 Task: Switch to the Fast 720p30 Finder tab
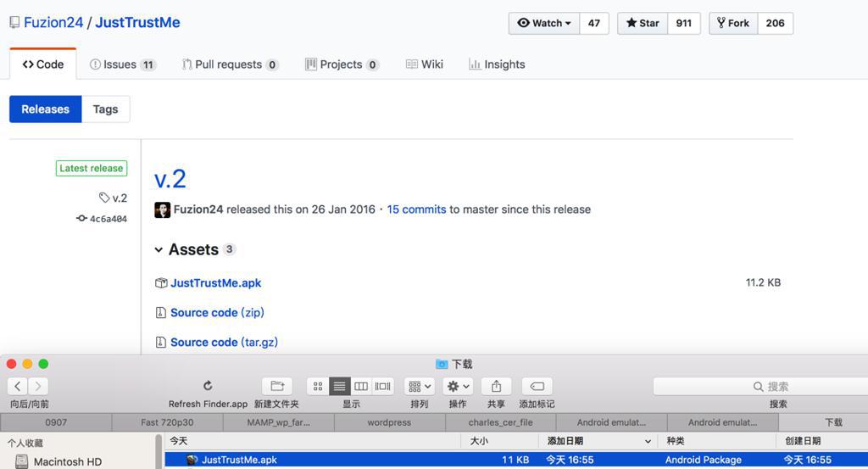[167, 422]
